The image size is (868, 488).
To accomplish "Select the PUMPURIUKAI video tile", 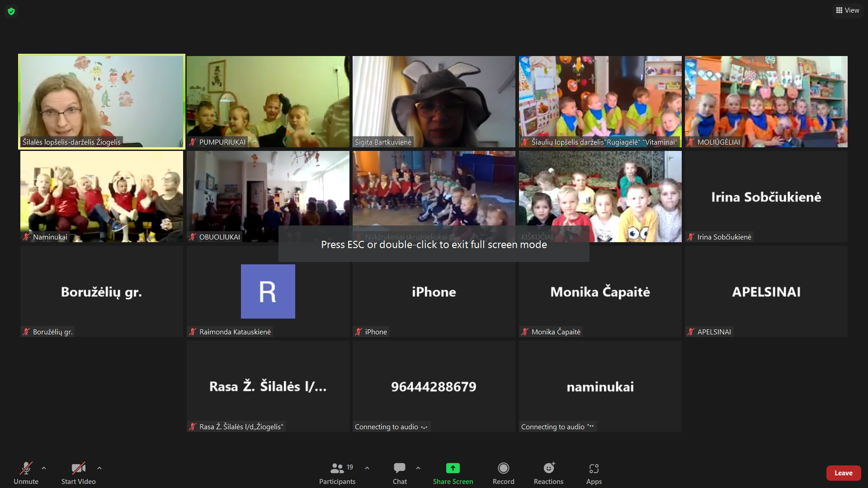I will click(x=268, y=101).
